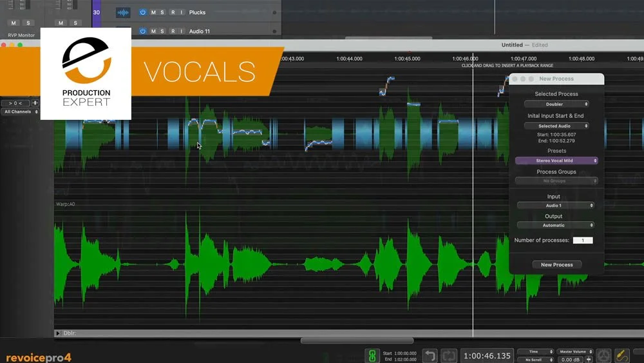Screen dimensions: 644x363
Task: Toggle power on the Audio 11 track
Action: tap(142, 31)
